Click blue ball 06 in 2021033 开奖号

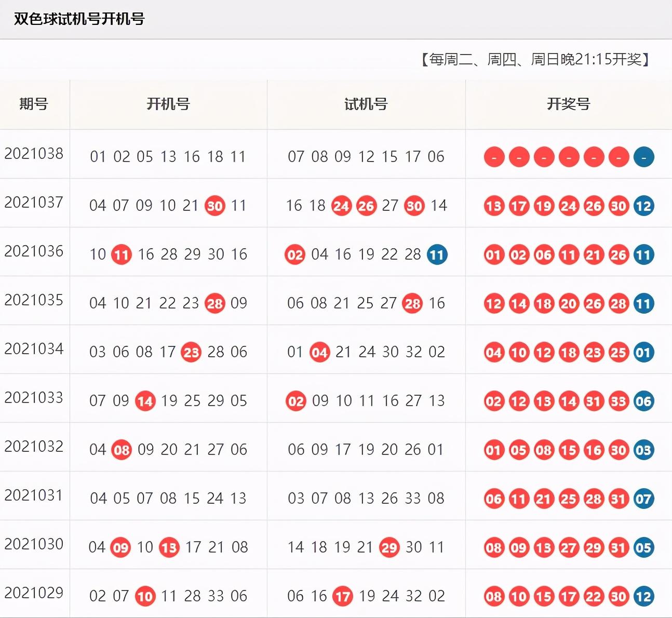pos(643,401)
